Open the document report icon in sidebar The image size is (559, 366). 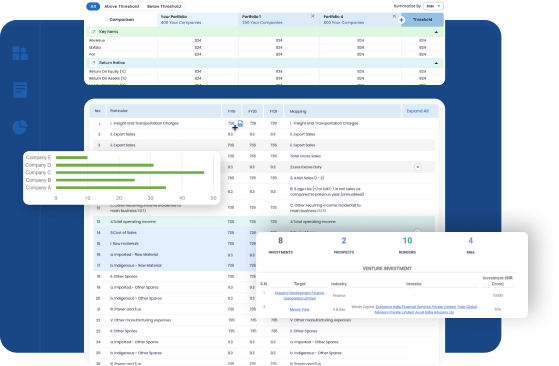pyautogui.click(x=20, y=90)
